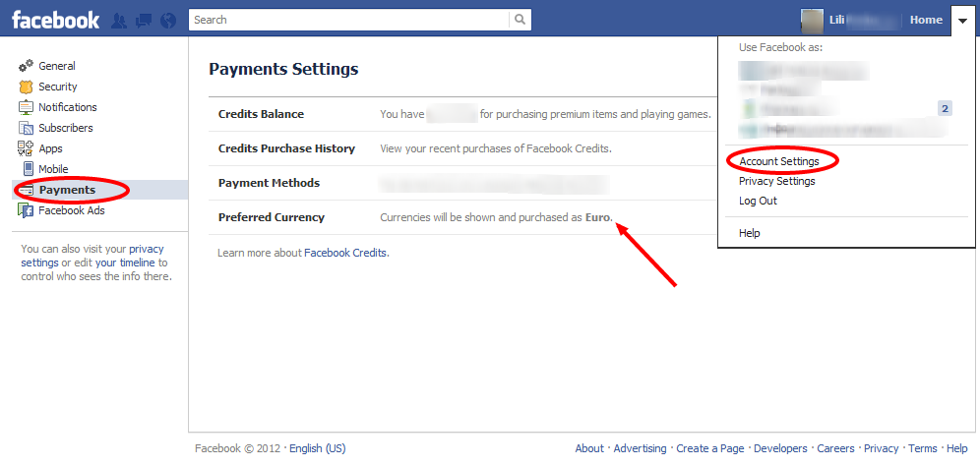The width and height of the screenshot is (980, 467).
Task: Follow the your timeline link
Action: [x=124, y=263]
